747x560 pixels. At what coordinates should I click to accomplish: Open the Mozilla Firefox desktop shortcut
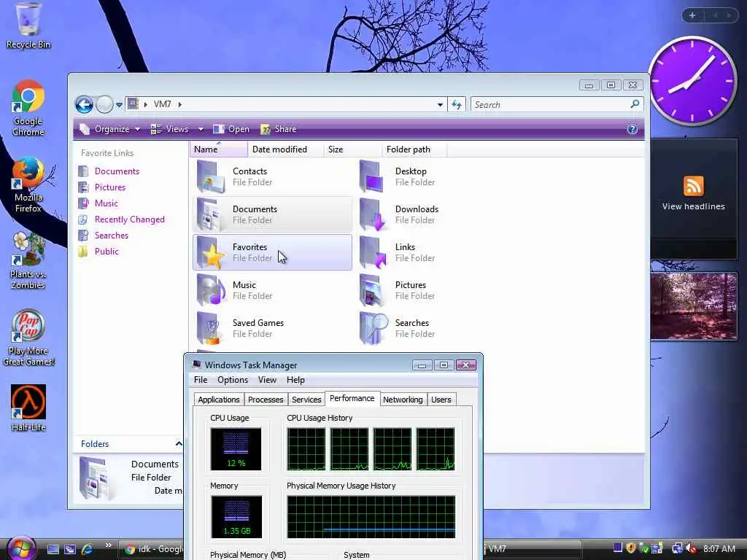pyautogui.click(x=28, y=184)
